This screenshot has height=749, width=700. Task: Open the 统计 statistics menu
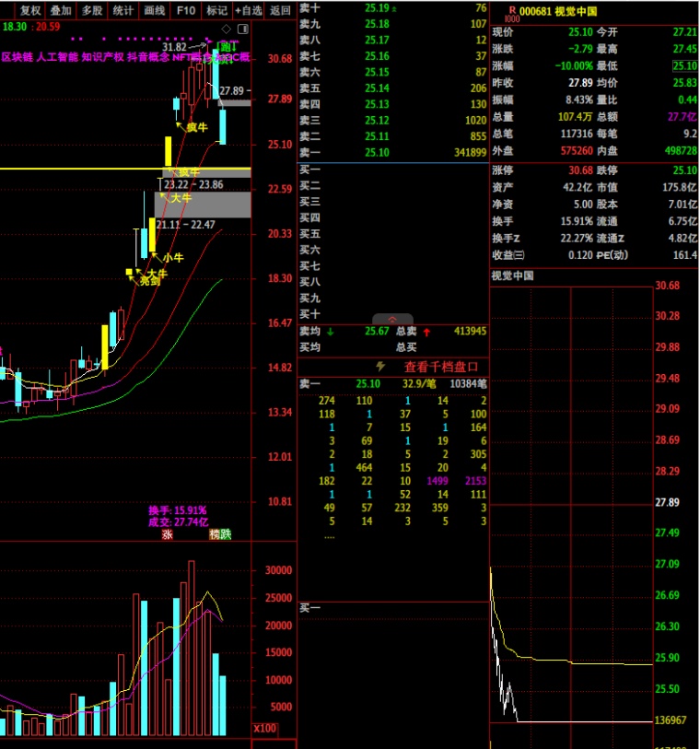coord(122,11)
